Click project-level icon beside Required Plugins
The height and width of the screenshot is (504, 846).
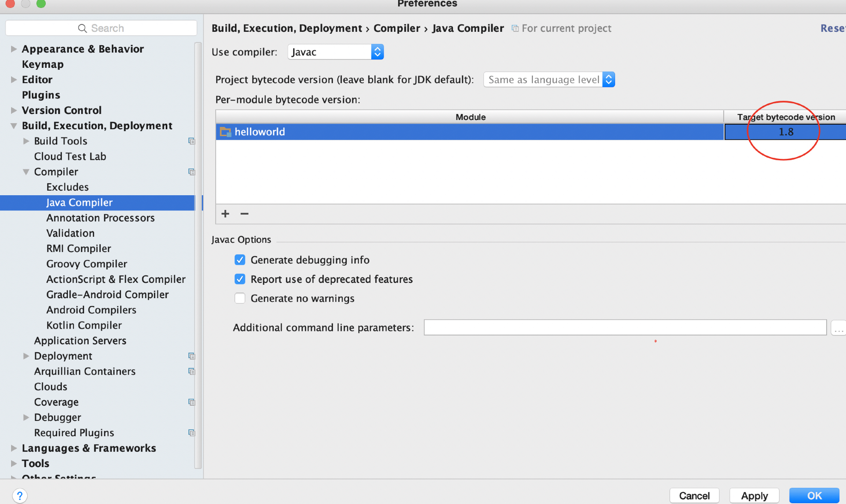pyautogui.click(x=192, y=433)
